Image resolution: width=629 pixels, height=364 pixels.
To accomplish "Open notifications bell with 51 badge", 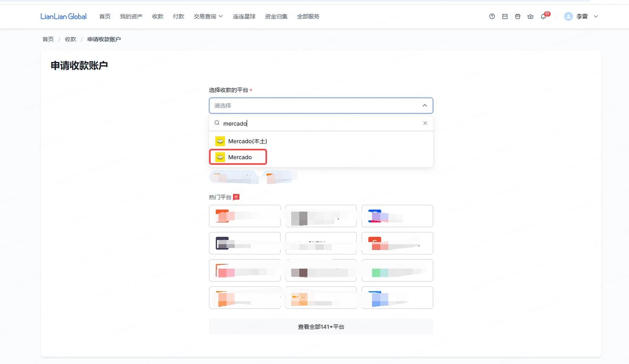I will click(543, 16).
